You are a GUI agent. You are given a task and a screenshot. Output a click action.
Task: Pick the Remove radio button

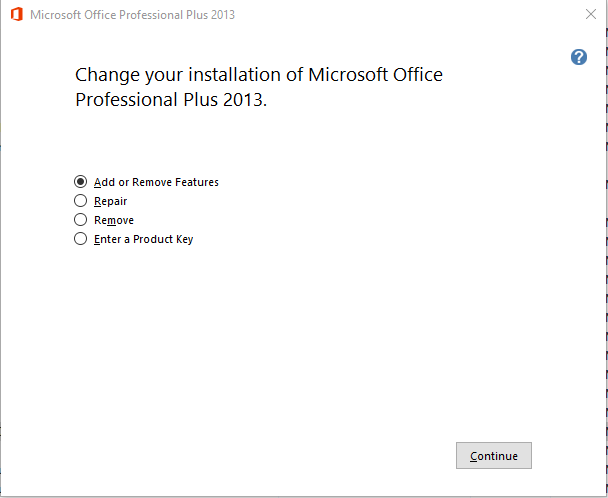(x=81, y=220)
